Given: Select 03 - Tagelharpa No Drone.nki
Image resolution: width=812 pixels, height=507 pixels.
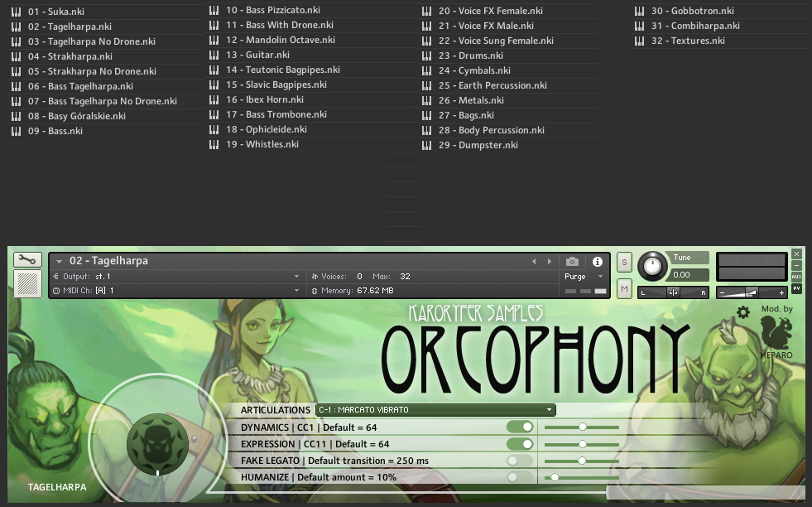Looking at the screenshot, I should (x=92, y=41).
